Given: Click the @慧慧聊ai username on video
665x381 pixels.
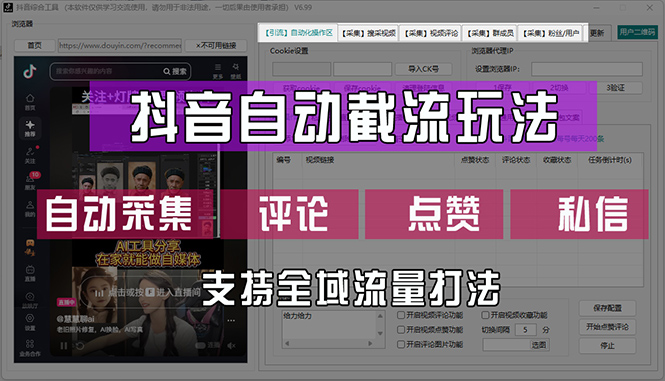Looking at the screenshot, I should [75, 319].
